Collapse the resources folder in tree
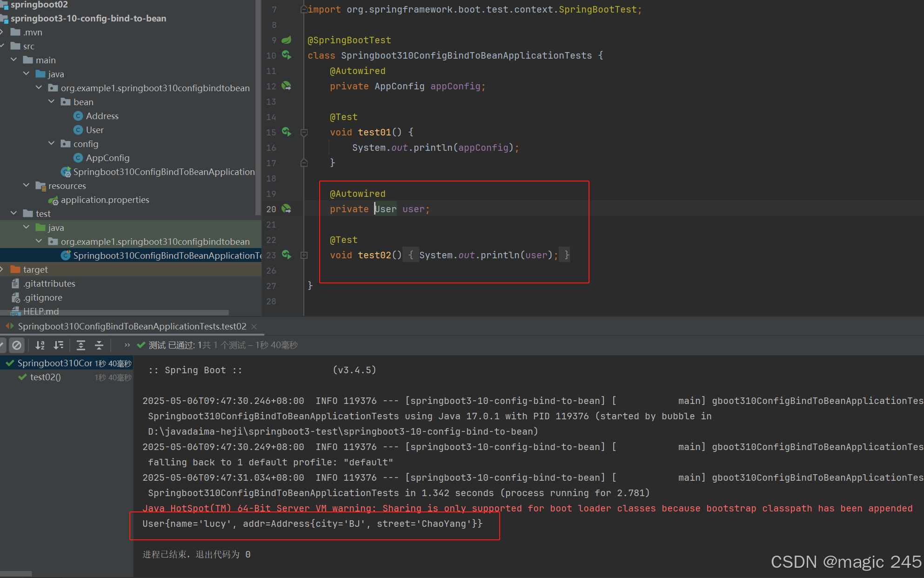The image size is (924, 578). [27, 186]
